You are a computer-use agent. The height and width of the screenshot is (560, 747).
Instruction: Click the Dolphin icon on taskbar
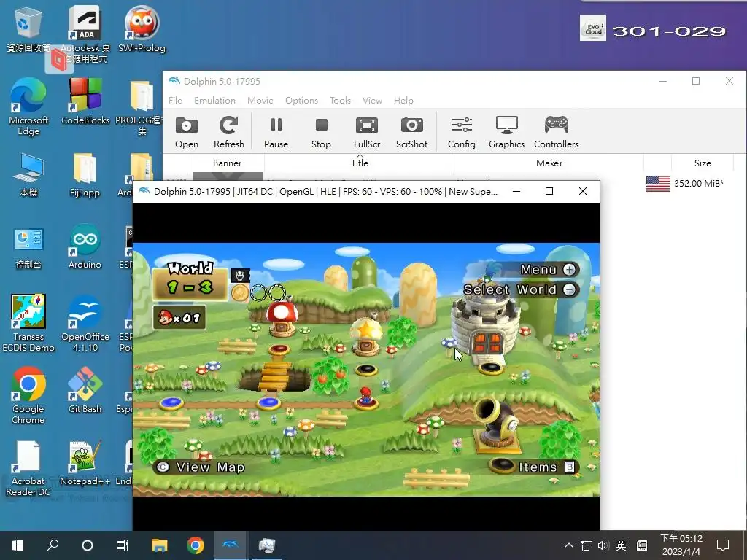231,545
